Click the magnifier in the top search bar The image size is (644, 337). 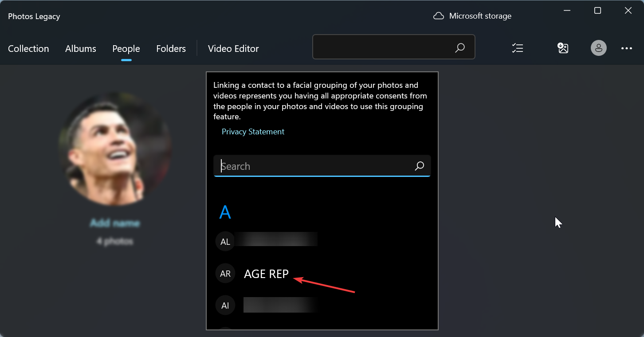[x=460, y=48]
